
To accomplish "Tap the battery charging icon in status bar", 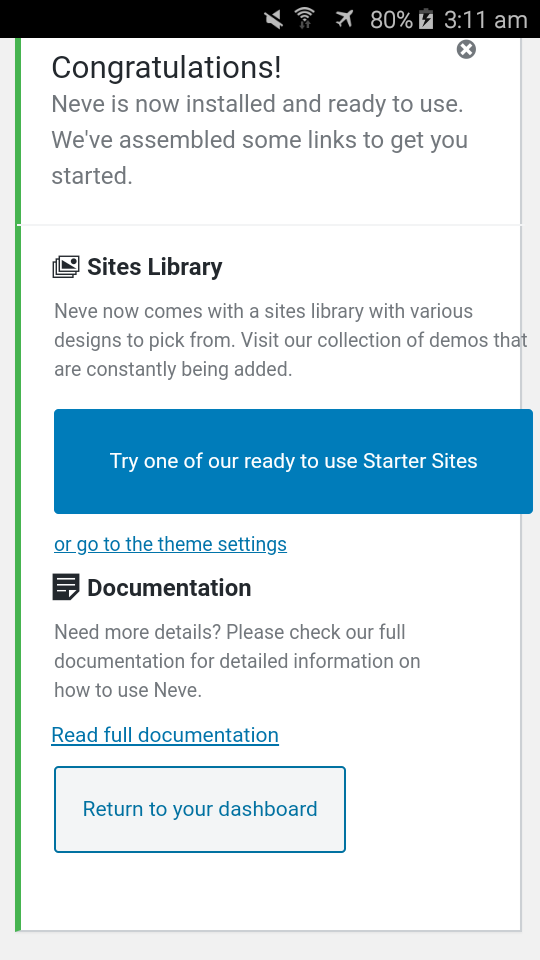I will point(426,20).
